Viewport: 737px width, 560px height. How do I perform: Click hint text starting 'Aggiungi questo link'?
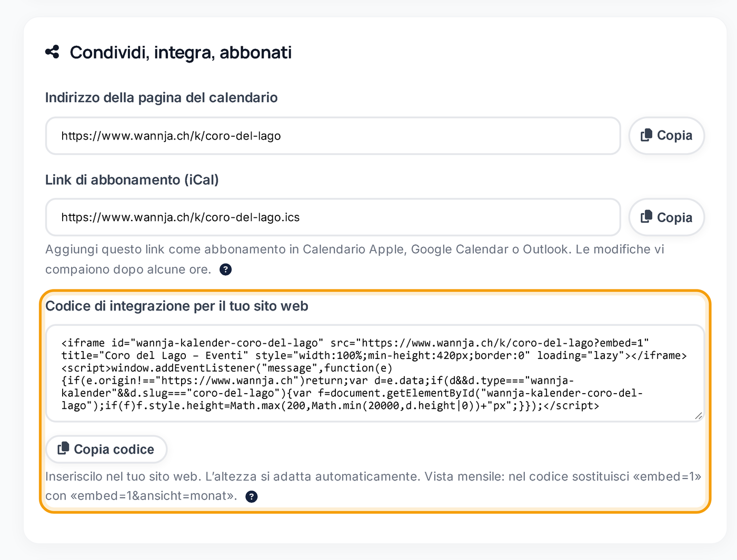coord(355,259)
